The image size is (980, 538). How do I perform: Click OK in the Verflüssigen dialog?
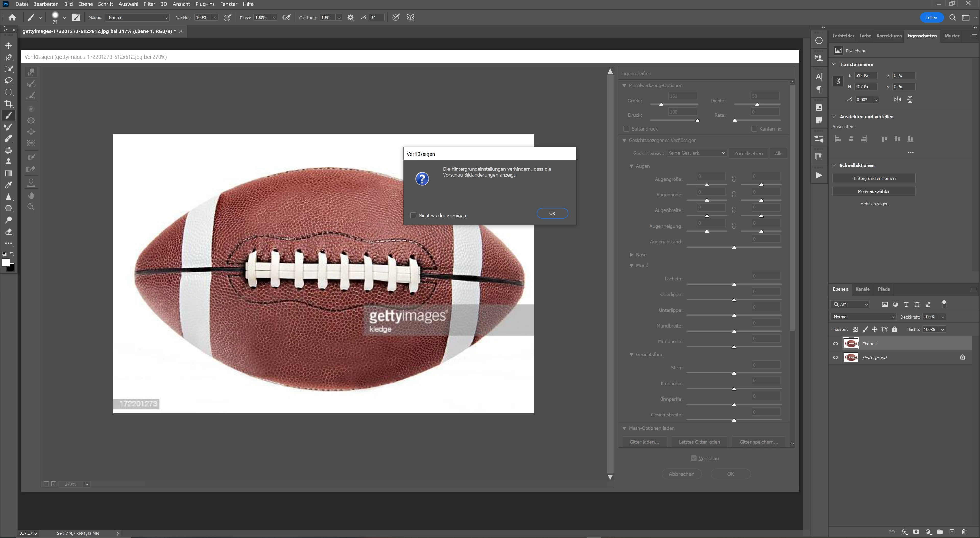click(552, 213)
